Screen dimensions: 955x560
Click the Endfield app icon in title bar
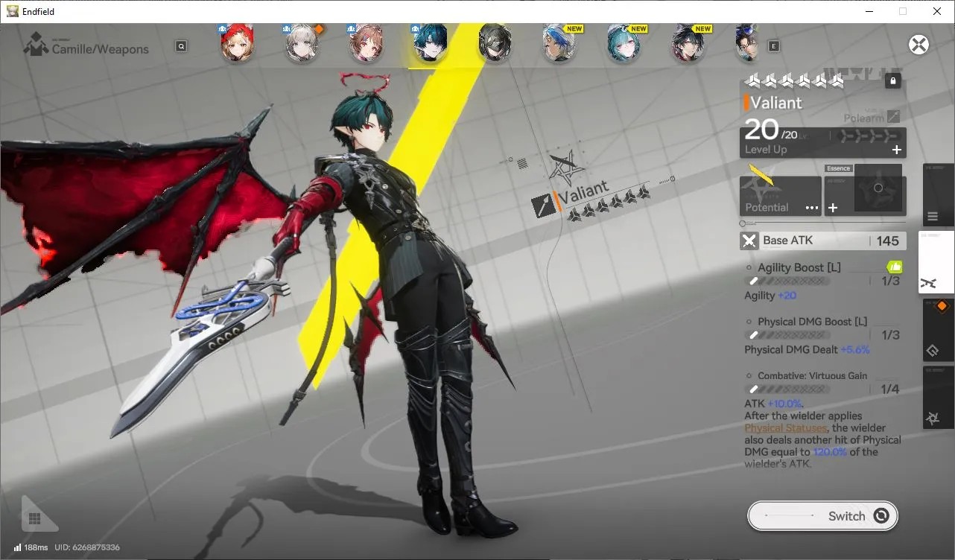[13, 11]
